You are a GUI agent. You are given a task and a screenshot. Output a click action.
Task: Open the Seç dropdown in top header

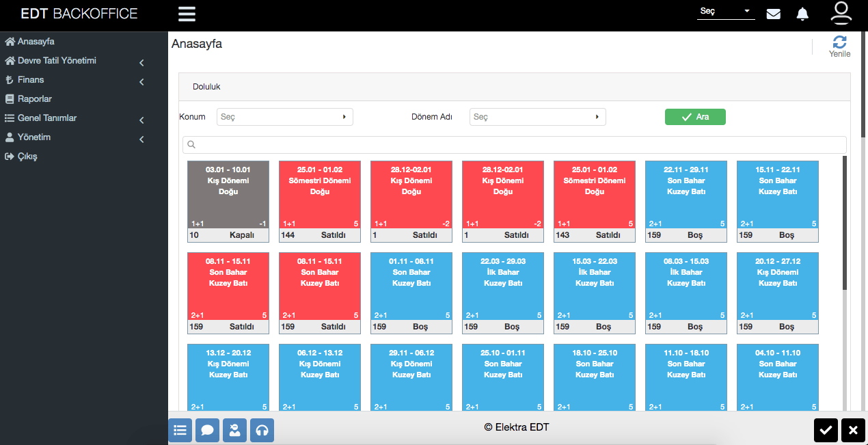coord(725,12)
